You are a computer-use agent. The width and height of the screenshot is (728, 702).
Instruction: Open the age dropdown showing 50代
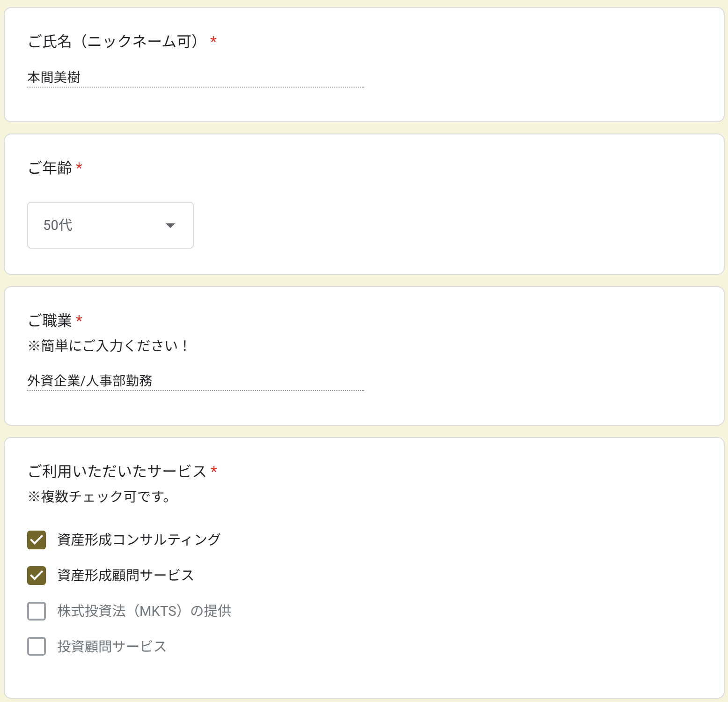110,225
